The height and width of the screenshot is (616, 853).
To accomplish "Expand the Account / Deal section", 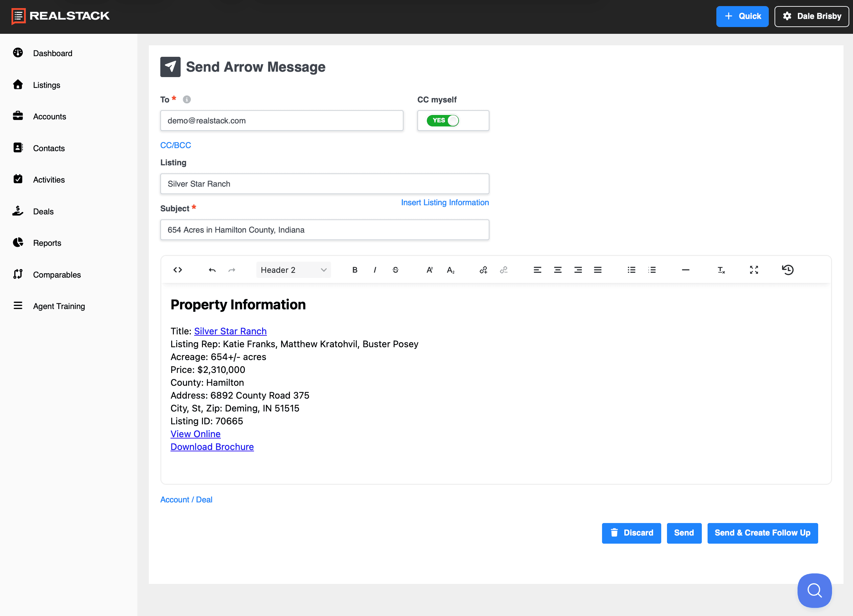I will pyautogui.click(x=186, y=499).
